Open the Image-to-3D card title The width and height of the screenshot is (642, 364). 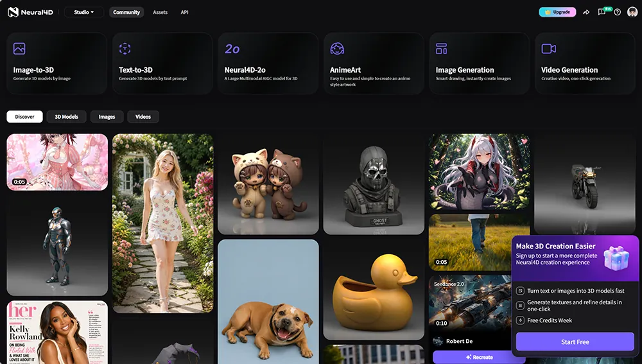pyautogui.click(x=33, y=70)
